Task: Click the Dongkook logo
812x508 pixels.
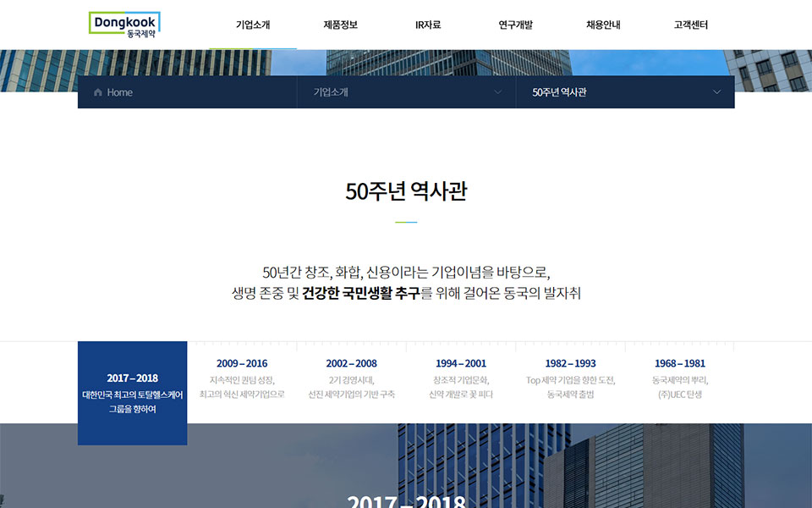Action: (x=123, y=24)
